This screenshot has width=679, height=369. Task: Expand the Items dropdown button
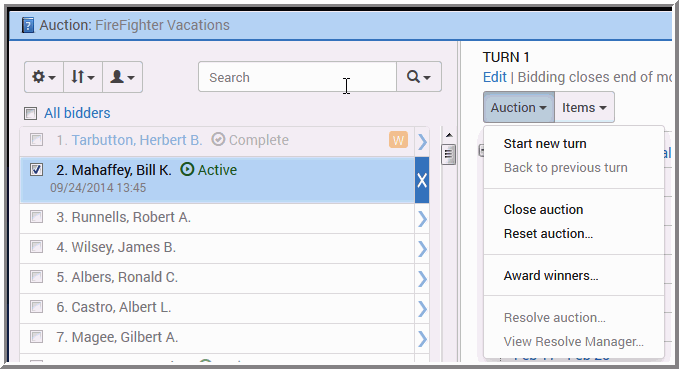pyautogui.click(x=584, y=107)
